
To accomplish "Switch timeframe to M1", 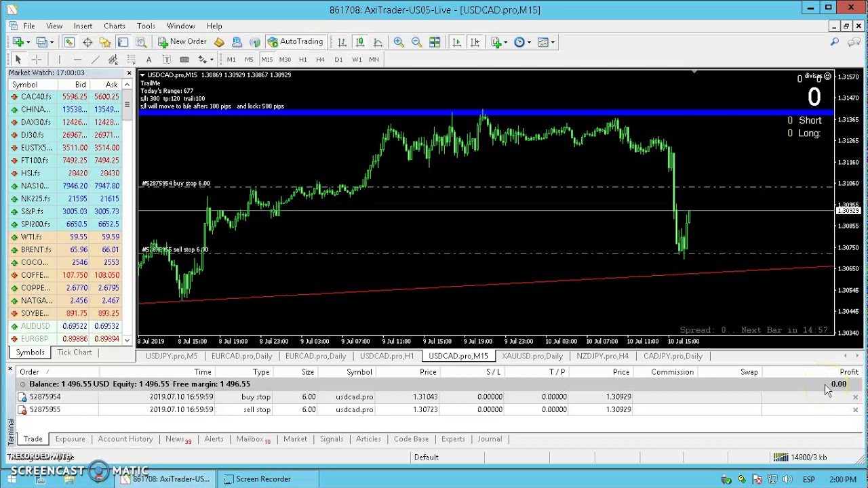I will pyautogui.click(x=231, y=60).
